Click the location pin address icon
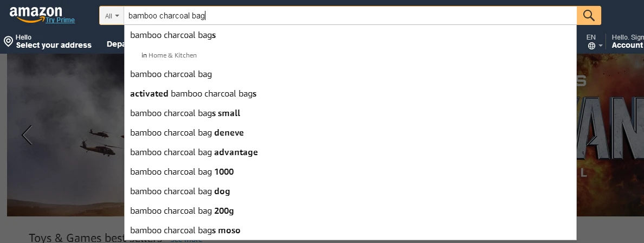 coord(8,41)
